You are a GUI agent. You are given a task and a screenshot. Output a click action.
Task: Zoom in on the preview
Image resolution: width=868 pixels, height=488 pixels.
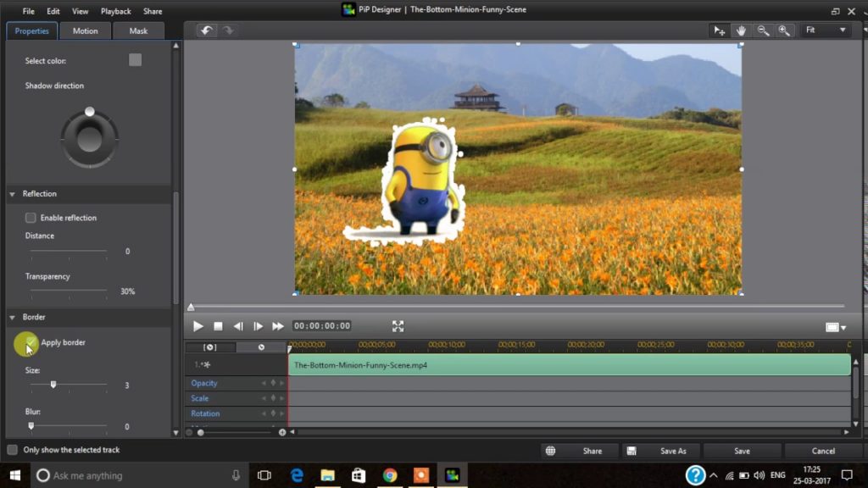[784, 30]
